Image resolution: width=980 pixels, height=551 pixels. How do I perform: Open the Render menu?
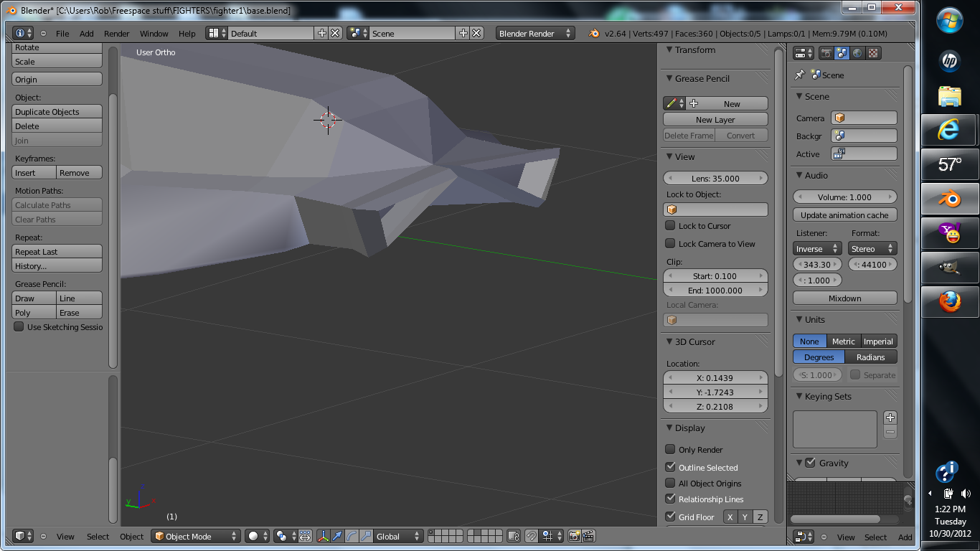tap(117, 34)
